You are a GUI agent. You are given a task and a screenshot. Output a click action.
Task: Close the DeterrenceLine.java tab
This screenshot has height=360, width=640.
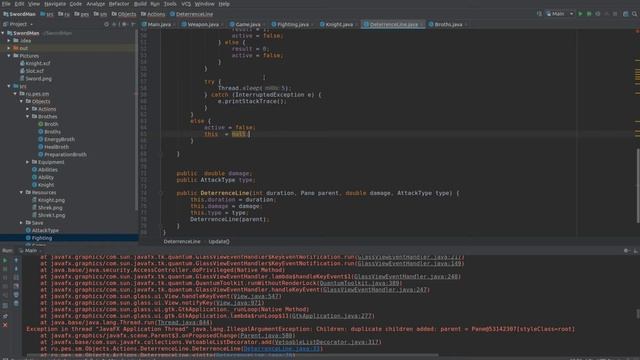[422, 24]
